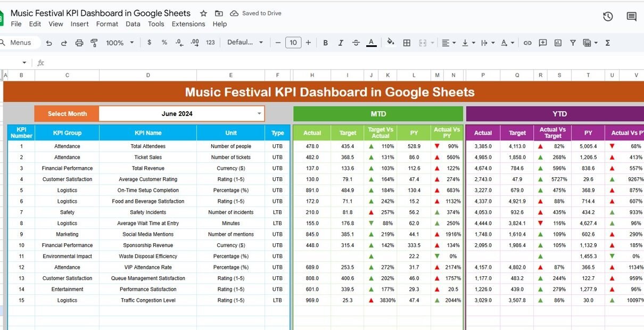Select the Total Attendees cell
The height and width of the screenshot is (330, 644).
[148, 146]
